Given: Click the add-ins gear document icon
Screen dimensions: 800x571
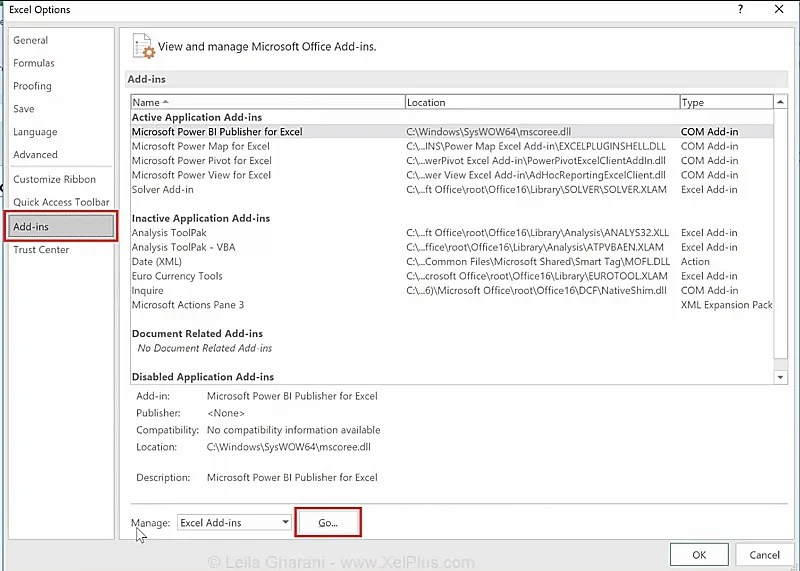Looking at the screenshot, I should (x=143, y=46).
